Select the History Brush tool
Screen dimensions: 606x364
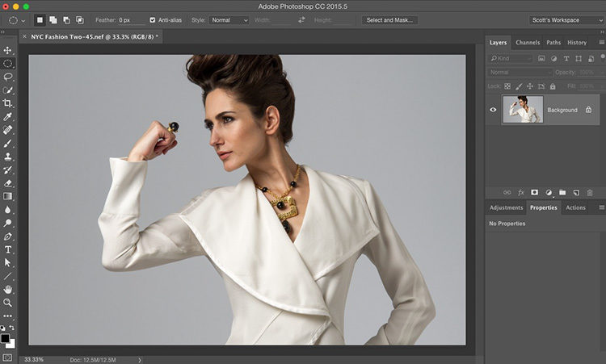point(7,169)
